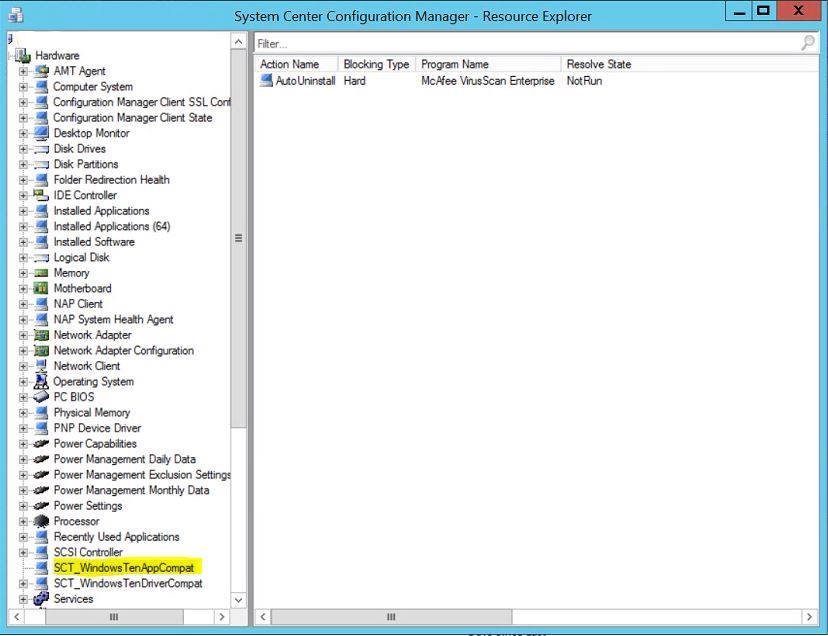Viewport: 828px width, 636px height.
Task: Minimize the Resource Explorer window
Action: point(739,11)
